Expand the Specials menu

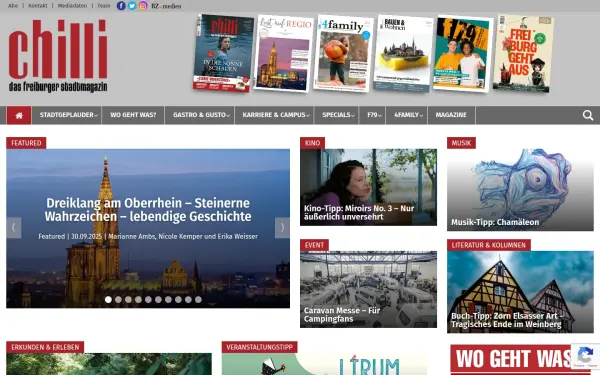click(x=336, y=115)
